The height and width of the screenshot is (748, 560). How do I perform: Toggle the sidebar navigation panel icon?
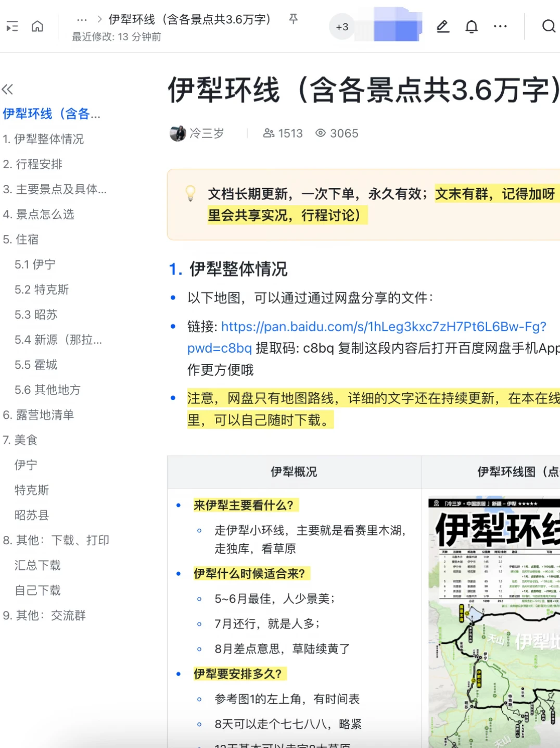(x=12, y=26)
